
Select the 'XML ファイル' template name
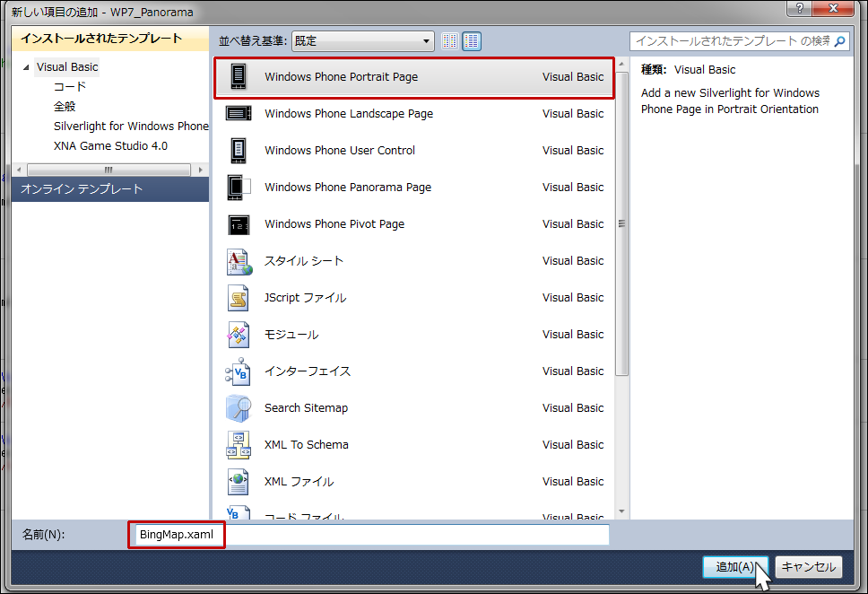tap(299, 482)
